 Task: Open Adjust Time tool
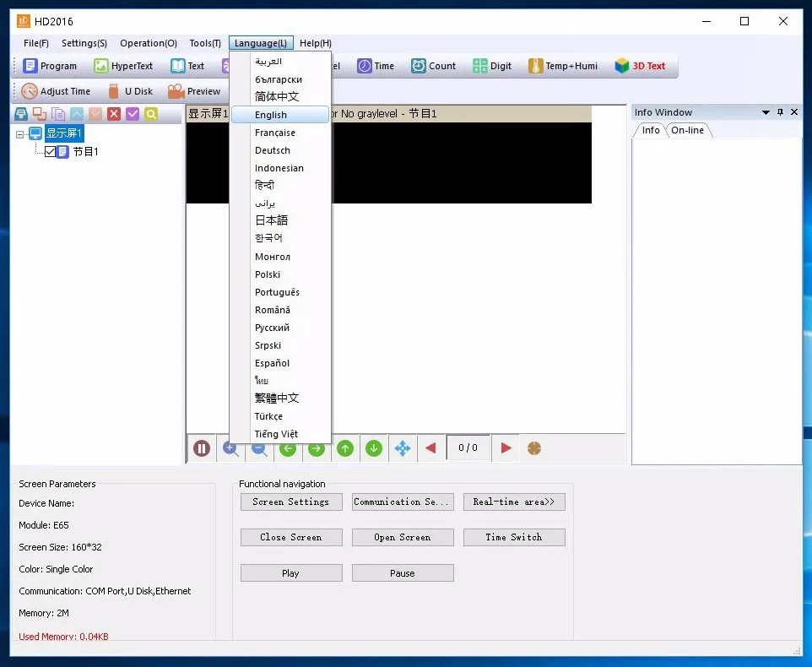coord(56,91)
